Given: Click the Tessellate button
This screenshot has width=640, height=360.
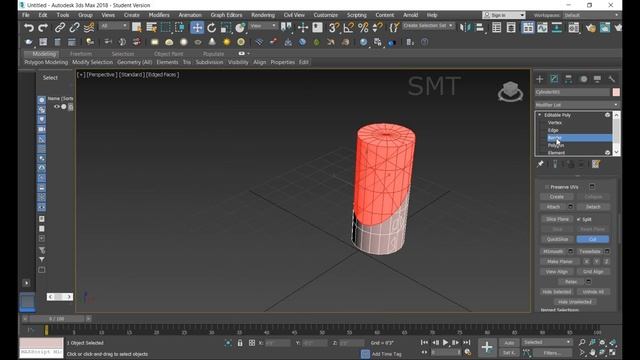Looking at the screenshot, I should [x=589, y=251].
